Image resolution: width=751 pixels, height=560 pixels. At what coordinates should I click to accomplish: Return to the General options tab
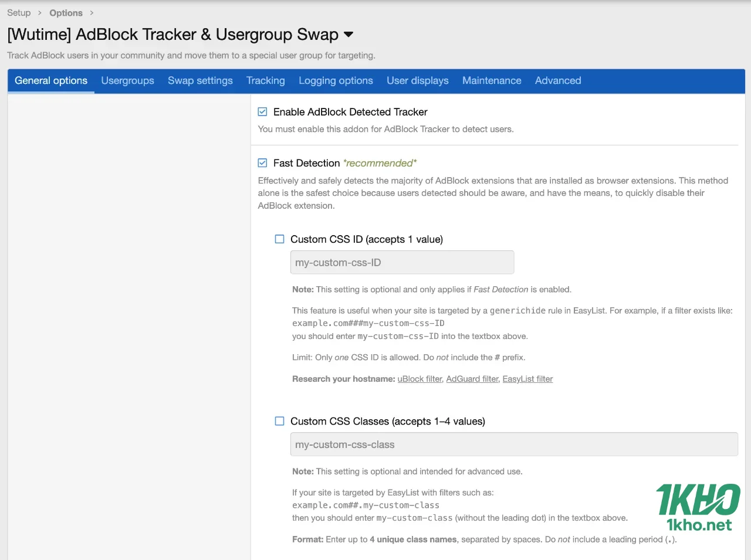[50, 80]
